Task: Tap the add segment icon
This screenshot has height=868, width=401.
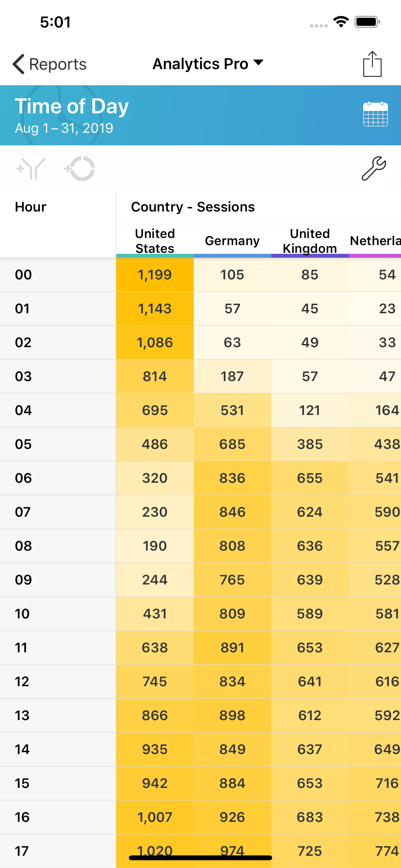Action: [31, 169]
